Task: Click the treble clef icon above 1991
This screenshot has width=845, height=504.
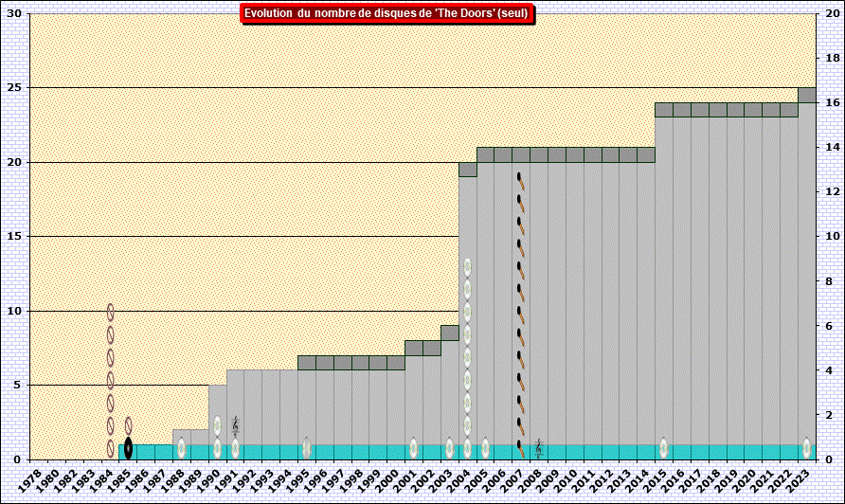Action: 235,426
